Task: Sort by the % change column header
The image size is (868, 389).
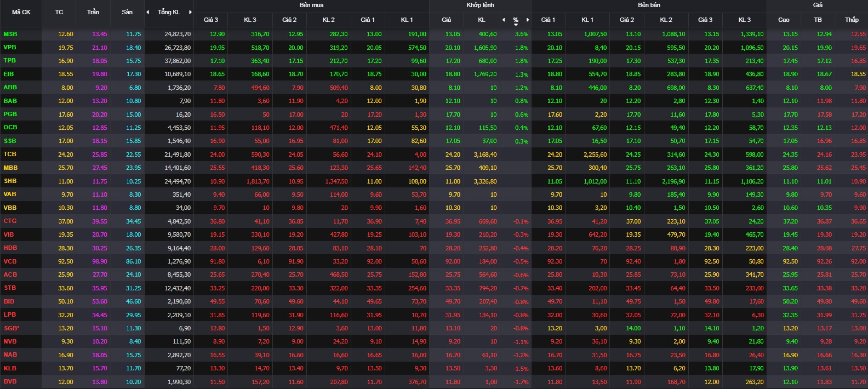Action: click(x=516, y=20)
